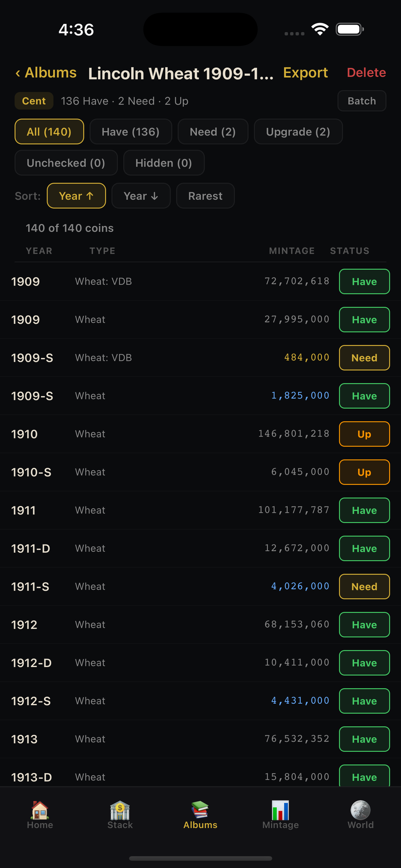
Task: Tap the Cent denomination badge
Action: (x=34, y=101)
